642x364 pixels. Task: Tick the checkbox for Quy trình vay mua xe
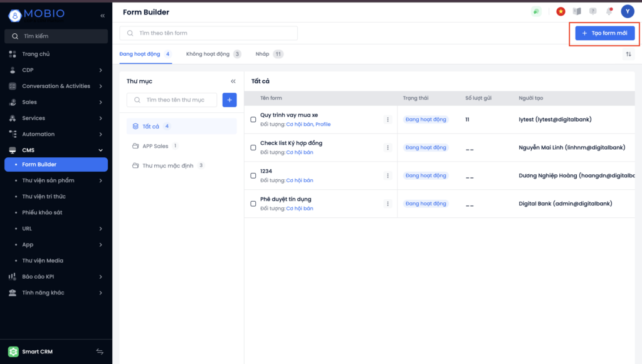click(253, 120)
